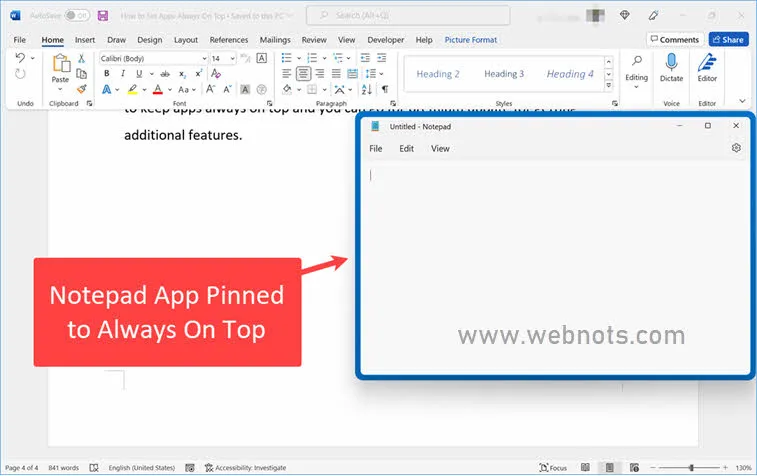Viewport: 757px width, 476px height.
Task: Apply yellow text highlight color
Action: click(x=132, y=89)
